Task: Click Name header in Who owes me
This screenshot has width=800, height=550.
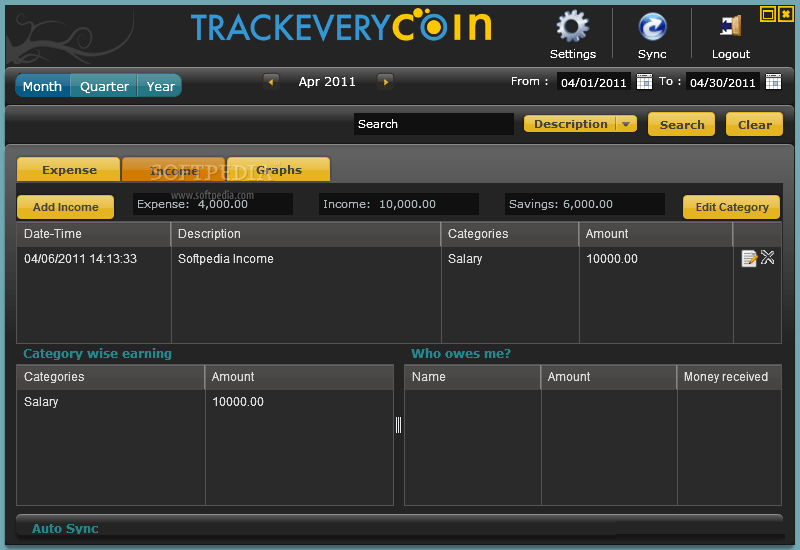Action: pos(472,377)
